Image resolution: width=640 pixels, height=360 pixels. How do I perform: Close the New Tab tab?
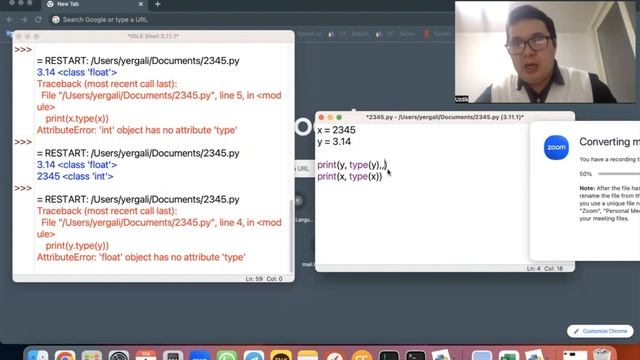141,4
